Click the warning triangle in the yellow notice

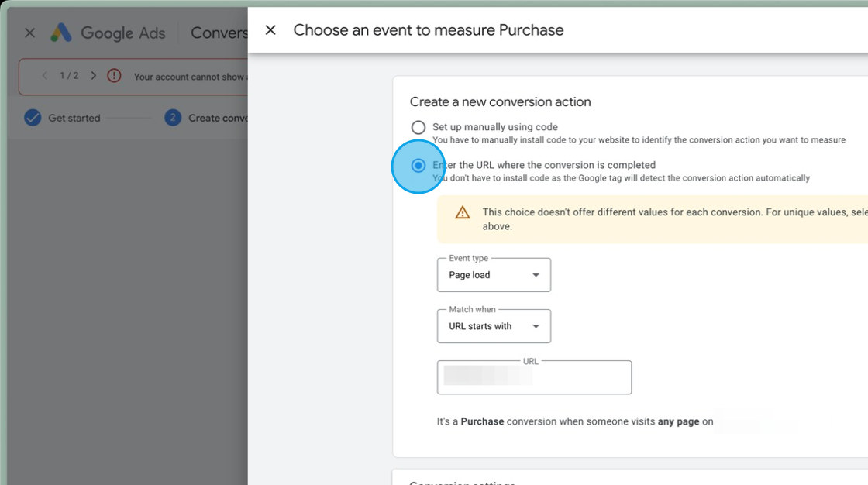point(463,212)
